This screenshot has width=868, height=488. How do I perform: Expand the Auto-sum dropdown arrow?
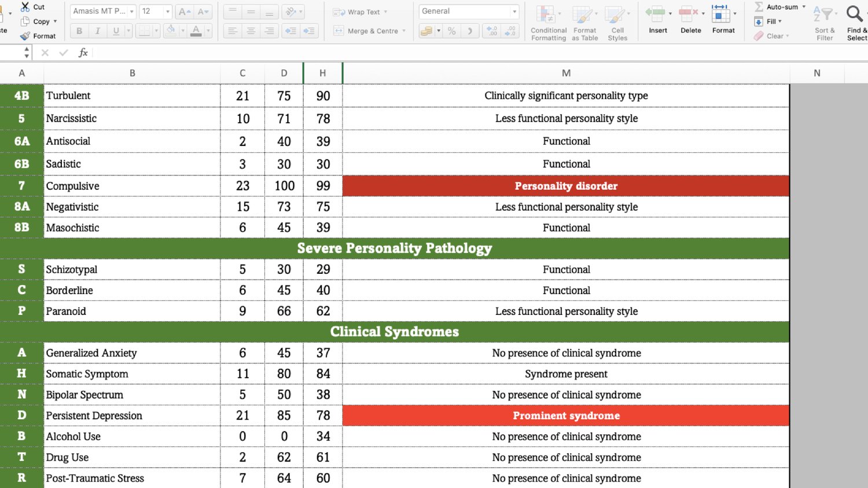tap(803, 7)
